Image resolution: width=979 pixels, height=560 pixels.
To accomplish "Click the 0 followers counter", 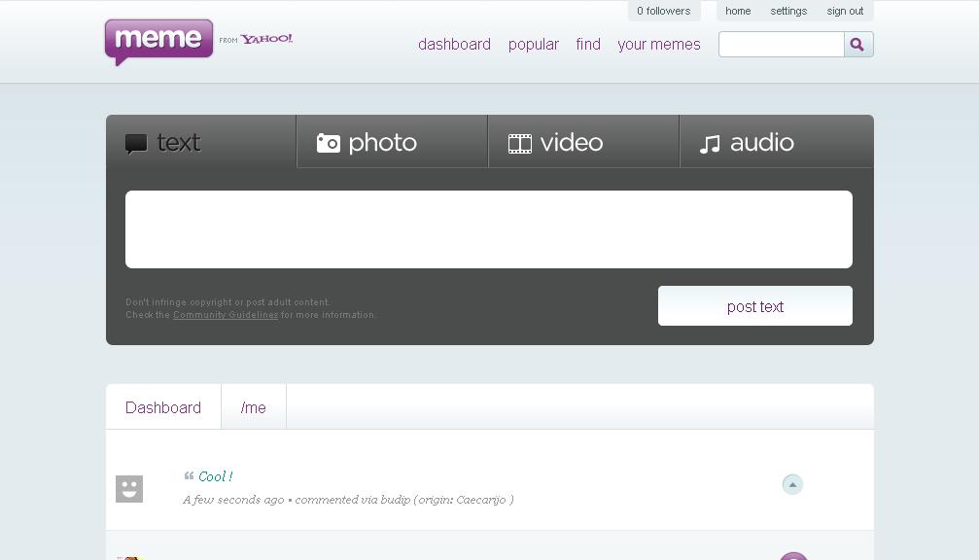I will tap(663, 11).
